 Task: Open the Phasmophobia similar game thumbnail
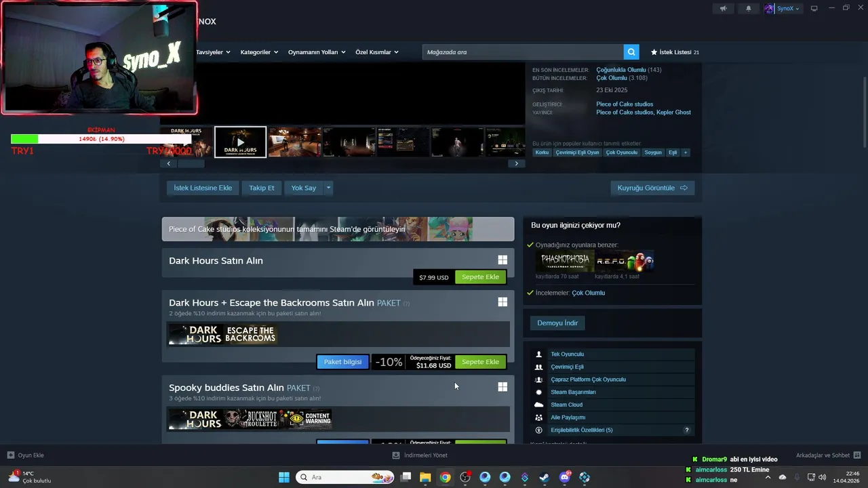point(565,261)
